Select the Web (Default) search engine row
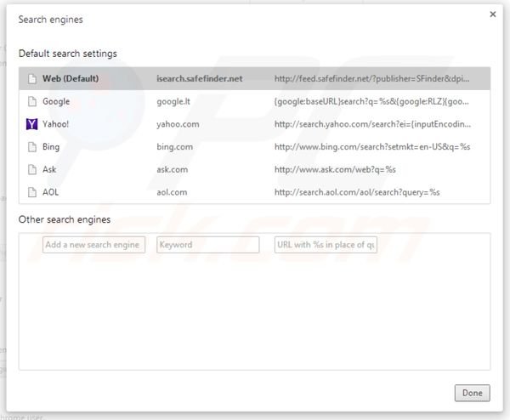Screen dimensions: 510x420 [x=254, y=79]
